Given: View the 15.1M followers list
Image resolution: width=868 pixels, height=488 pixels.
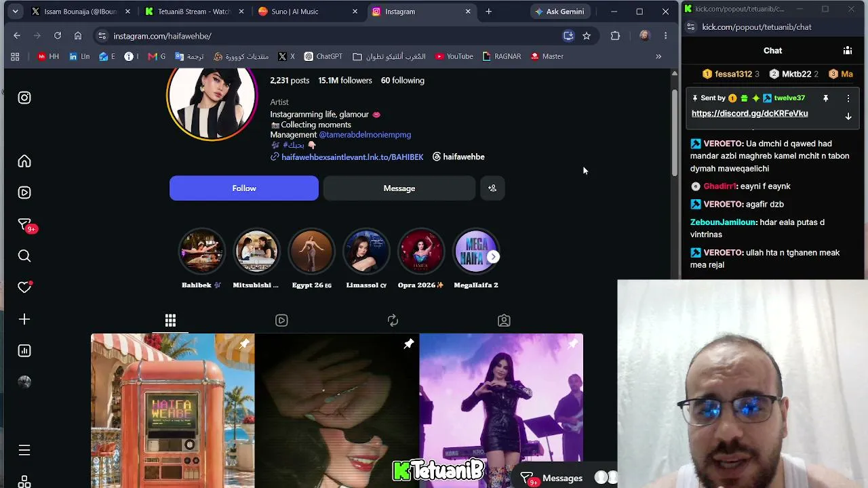Looking at the screenshot, I should point(345,80).
